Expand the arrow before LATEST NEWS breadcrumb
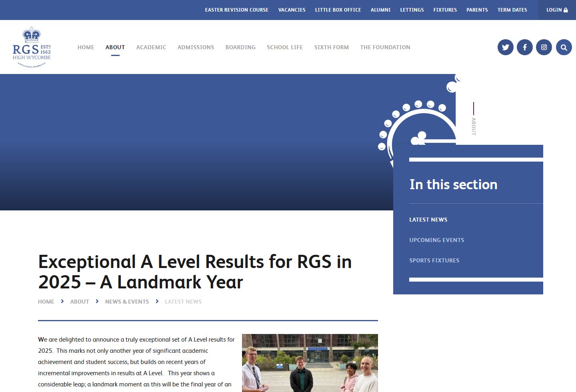The width and height of the screenshot is (576, 392). coord(157,301)
